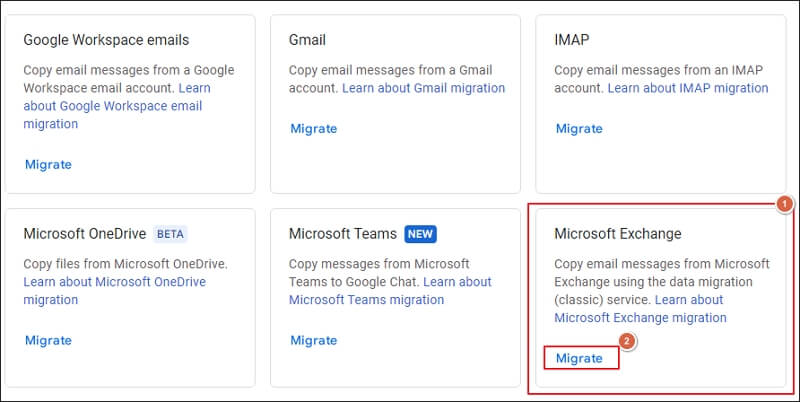
Task: Select the Microsoft Teams card title
Action: coord(343,234)
